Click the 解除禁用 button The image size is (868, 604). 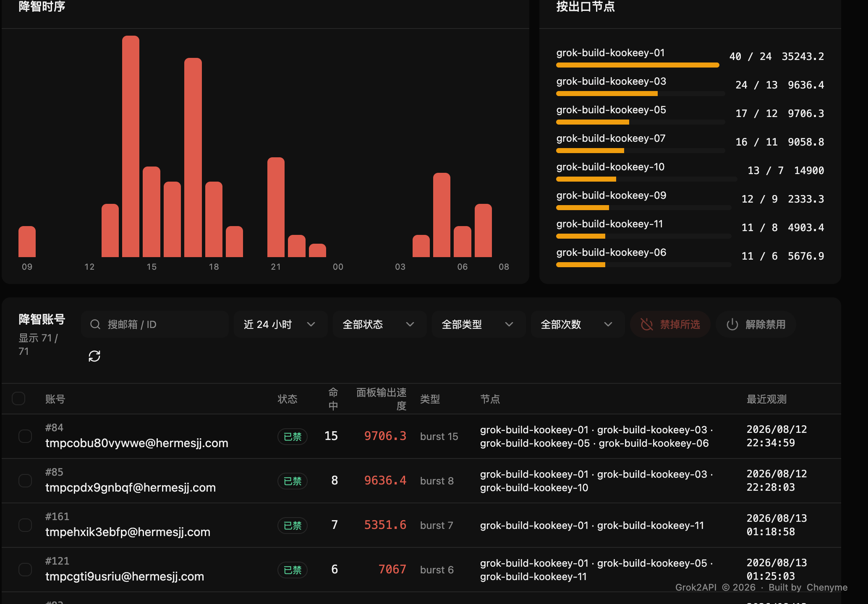pos(756,324)
